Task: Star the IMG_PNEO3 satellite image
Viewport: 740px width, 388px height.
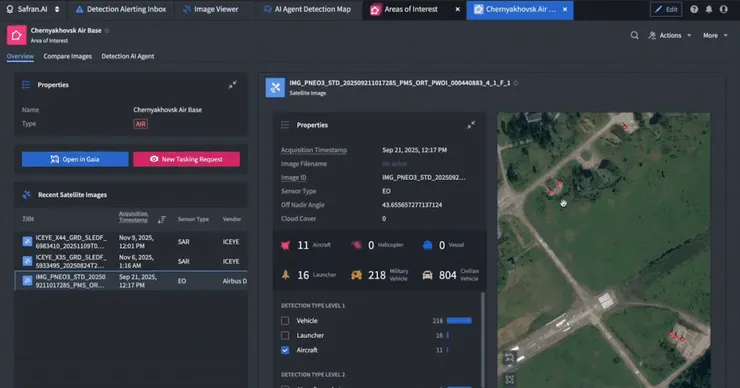Action: point(516,83)
